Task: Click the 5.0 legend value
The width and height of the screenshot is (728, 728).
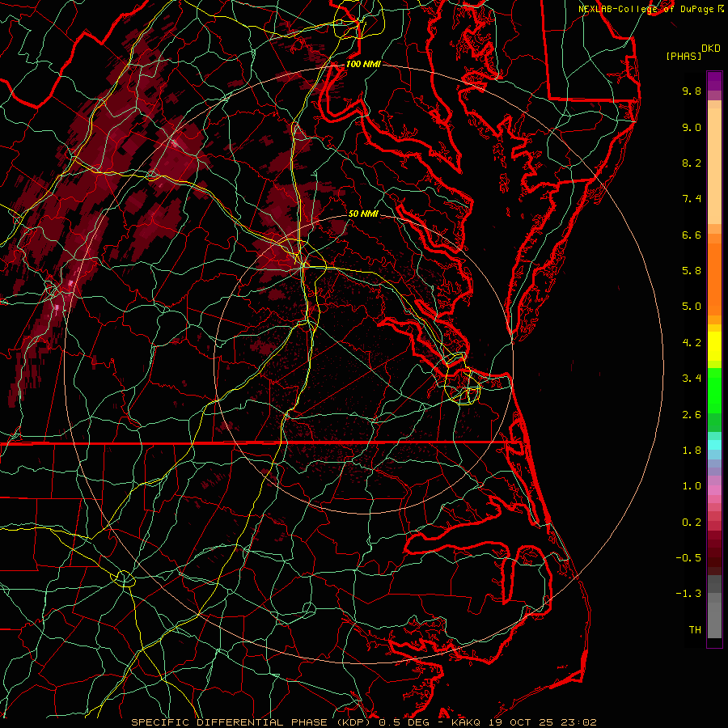Action: click(x=692, y=307)
